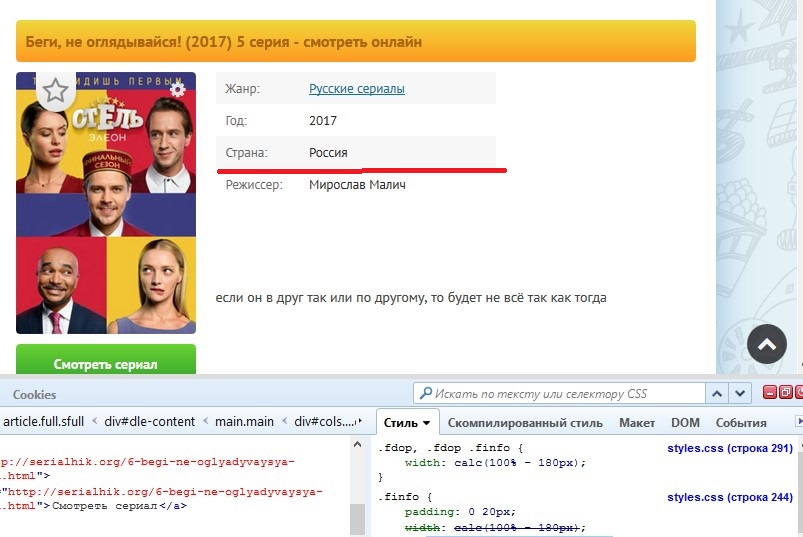Click the search magnifier icon in Firebug
The image size is (803, 537).
[x=425, y=393]
